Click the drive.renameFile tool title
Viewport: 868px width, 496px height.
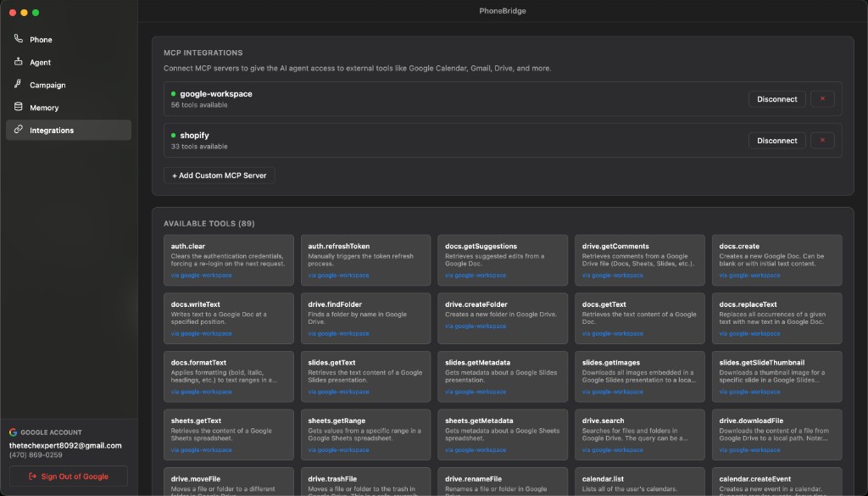[473, 479]
